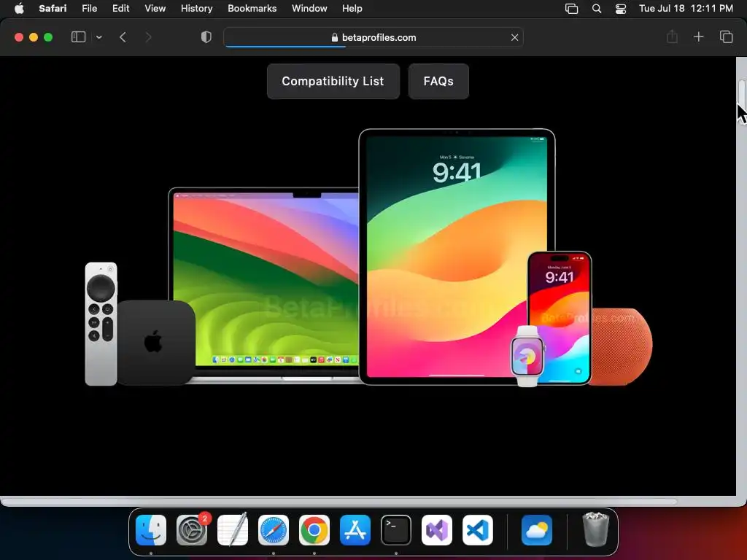Open Terminal from the Dock
The width and height of the screenshot is (747, 560).
(396, 530)
